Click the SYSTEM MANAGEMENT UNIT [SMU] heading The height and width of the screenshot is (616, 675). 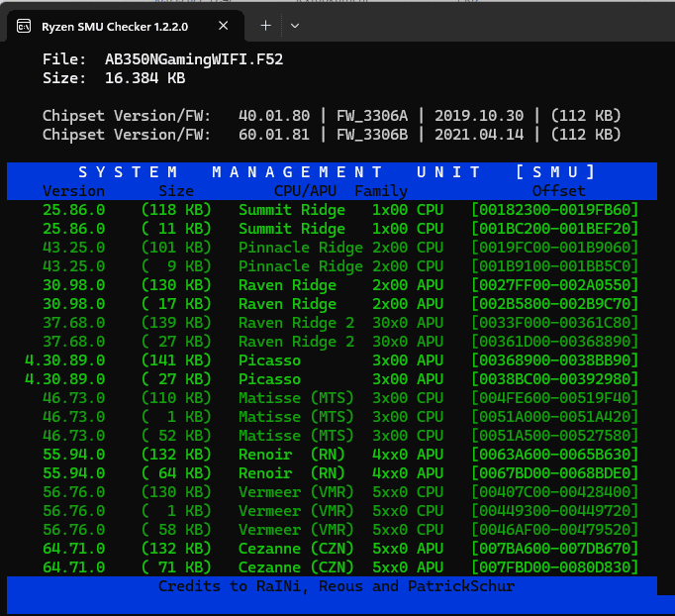click(337, 172)
